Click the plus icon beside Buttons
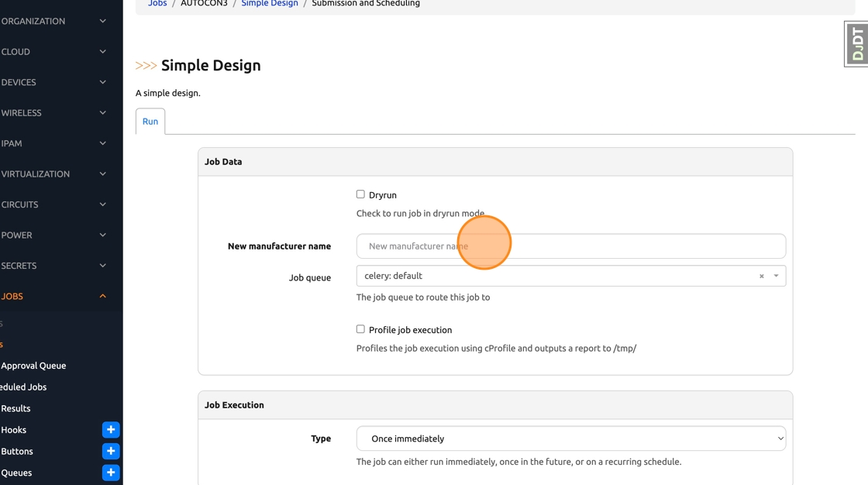Screen dimensions: 868x485 111,451
